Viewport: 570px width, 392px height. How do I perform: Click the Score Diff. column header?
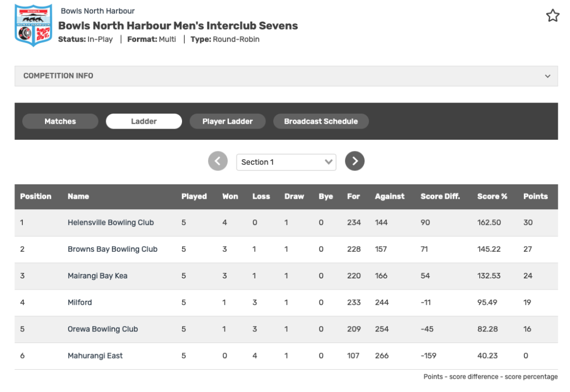pos(440,197)
